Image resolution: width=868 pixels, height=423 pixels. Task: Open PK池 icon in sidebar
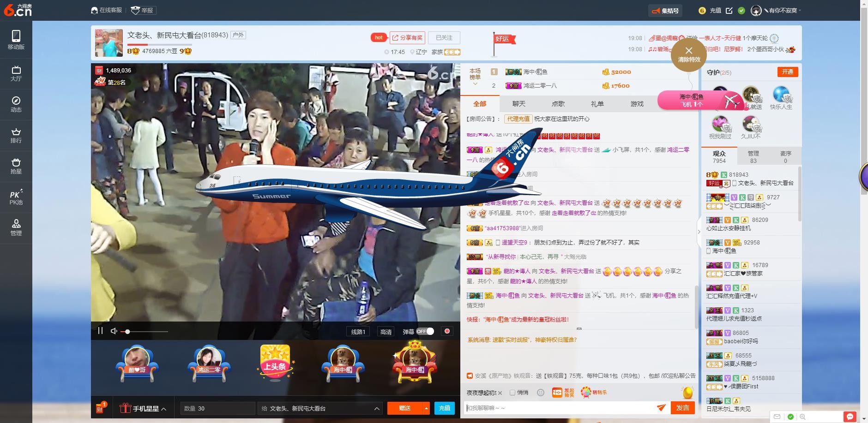16,197
